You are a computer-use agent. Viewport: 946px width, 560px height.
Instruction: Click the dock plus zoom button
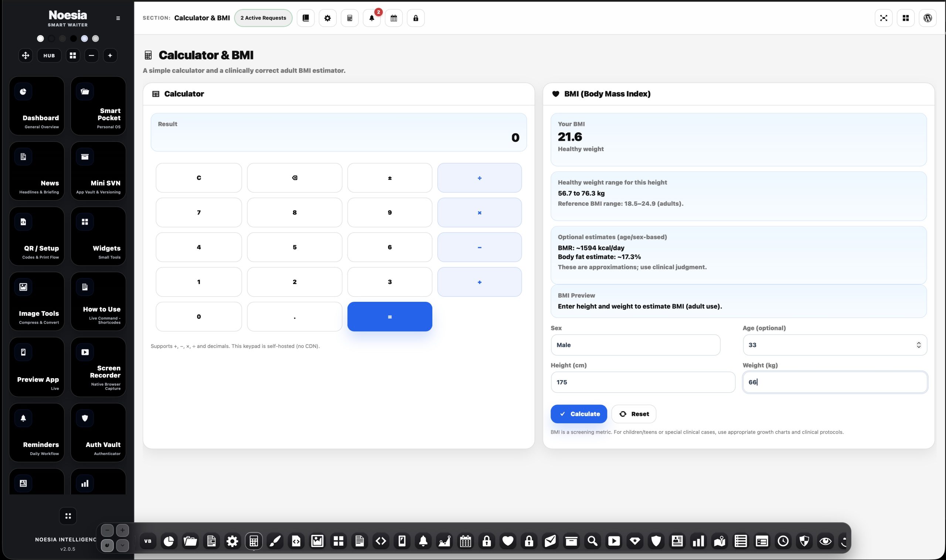(x=122, y=530)
